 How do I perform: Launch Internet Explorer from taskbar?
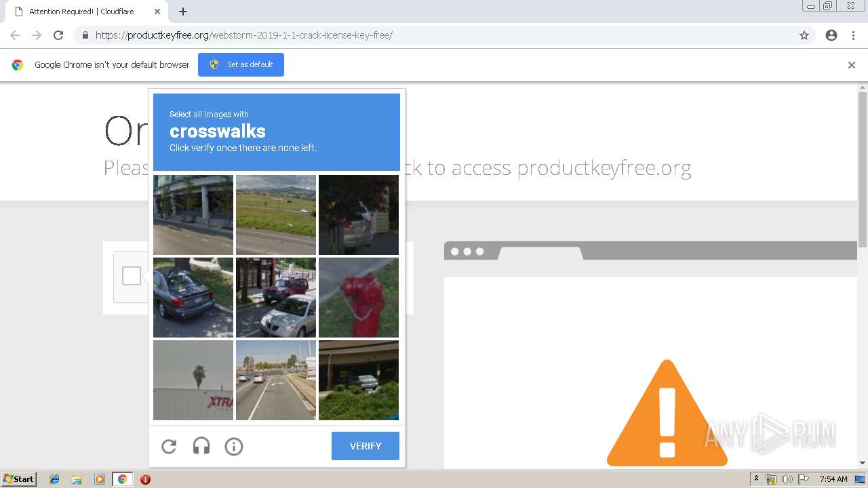(54, 479)
